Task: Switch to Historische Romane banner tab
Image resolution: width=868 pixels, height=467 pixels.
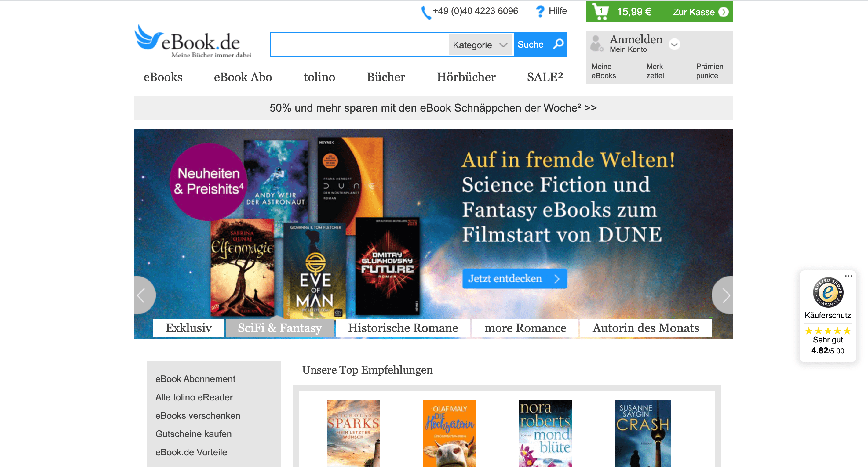Action: pos(403,328)
